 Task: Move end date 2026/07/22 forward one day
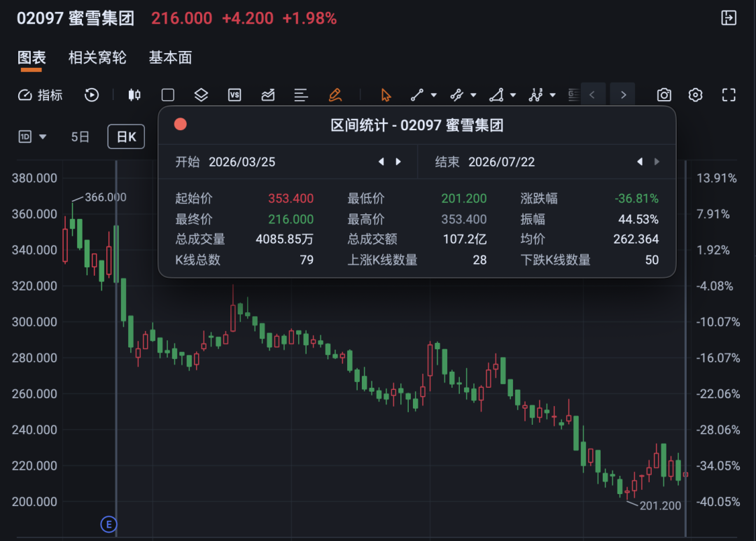(657, 162)
